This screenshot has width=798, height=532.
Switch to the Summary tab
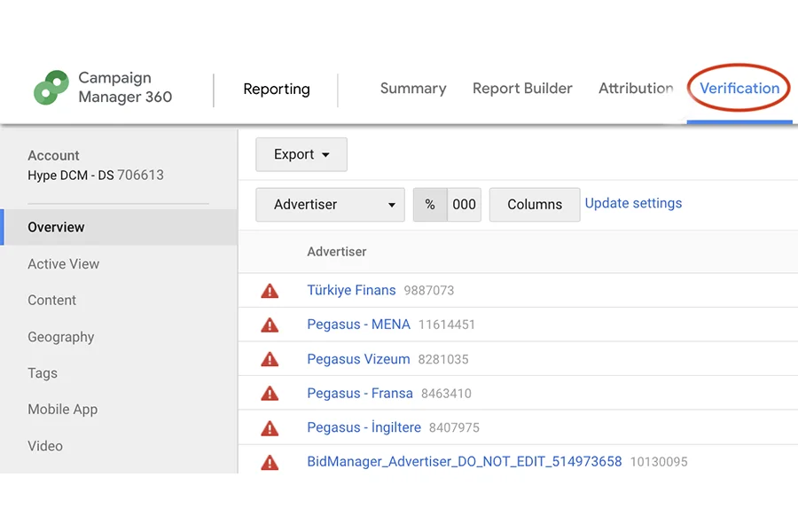tap(413, 89)
